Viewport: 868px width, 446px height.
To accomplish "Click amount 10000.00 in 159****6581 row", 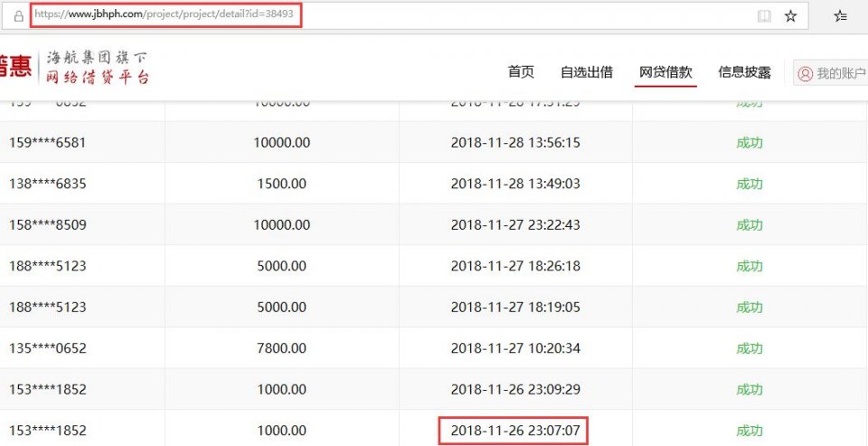I will coord(282,142).
